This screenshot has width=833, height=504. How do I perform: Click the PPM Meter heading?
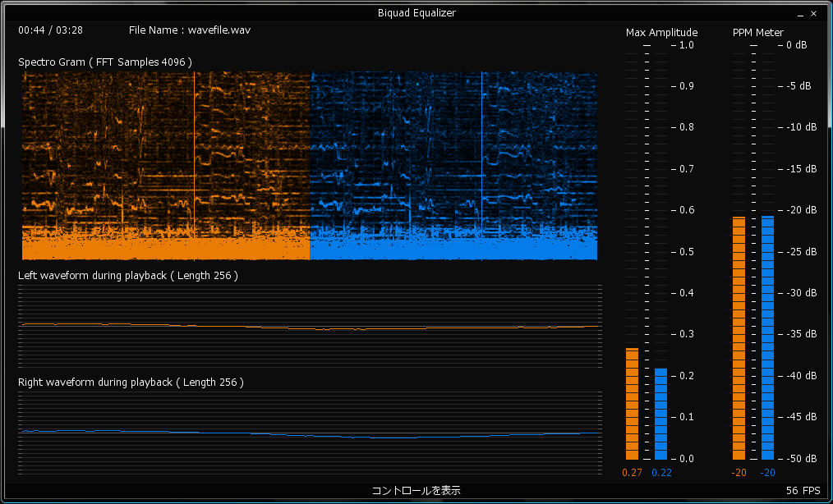point(757,33)
